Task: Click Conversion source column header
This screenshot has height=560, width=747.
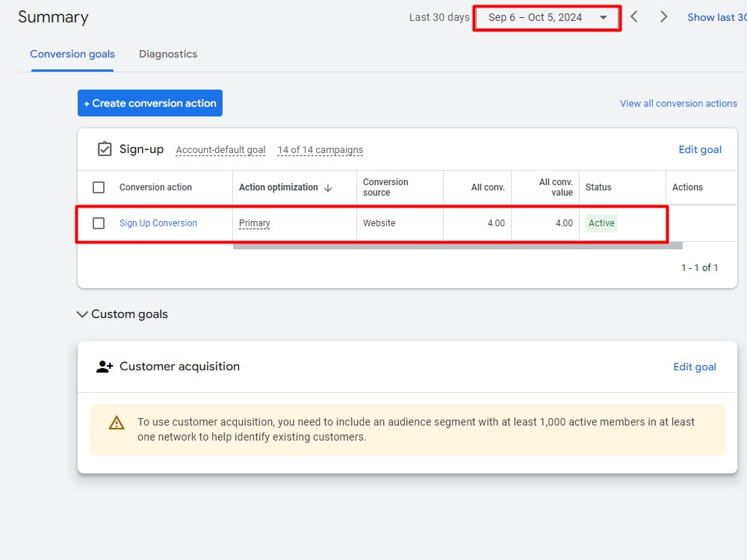Action: pos(385,187)
